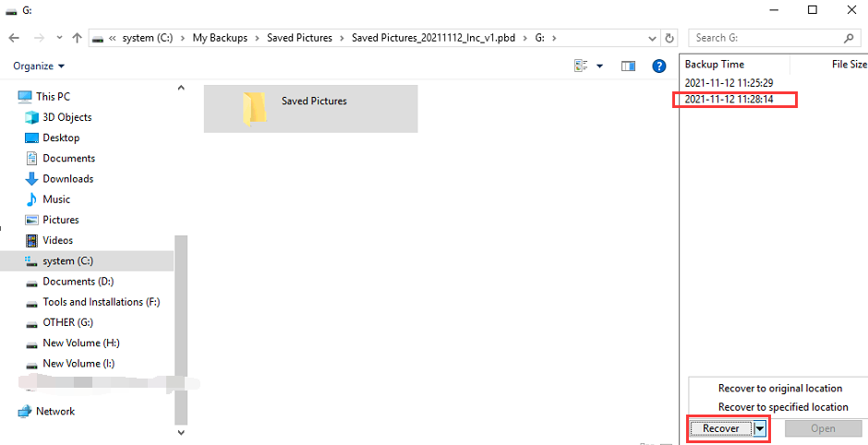868x445 pixels.
Task: Change view with the view icon
Action: (x=581, y=66)
